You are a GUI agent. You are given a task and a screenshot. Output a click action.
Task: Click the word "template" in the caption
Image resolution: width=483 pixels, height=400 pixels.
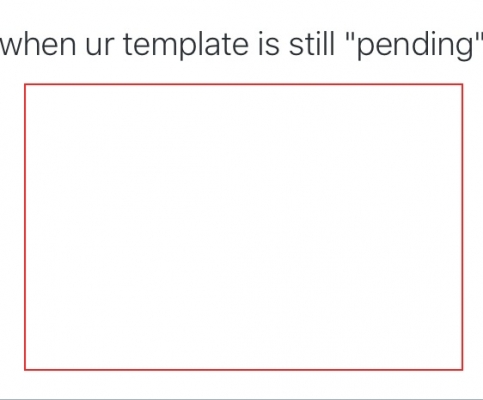click(185, 46)
